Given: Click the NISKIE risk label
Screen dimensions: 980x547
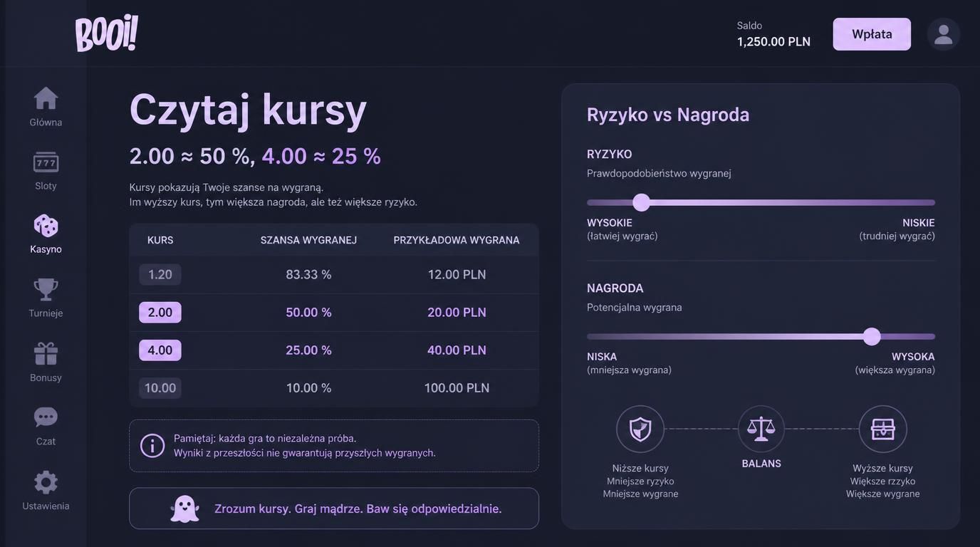Looking at the screenshot, I should click(919, 223).
